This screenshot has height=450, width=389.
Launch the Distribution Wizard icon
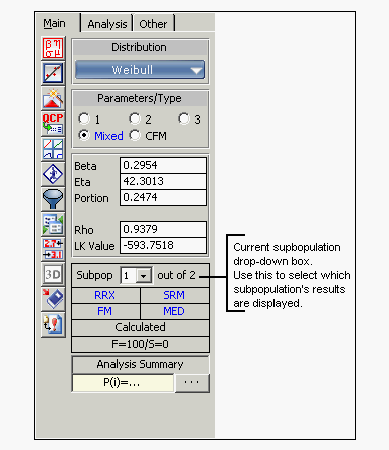(x=53, y=98)
